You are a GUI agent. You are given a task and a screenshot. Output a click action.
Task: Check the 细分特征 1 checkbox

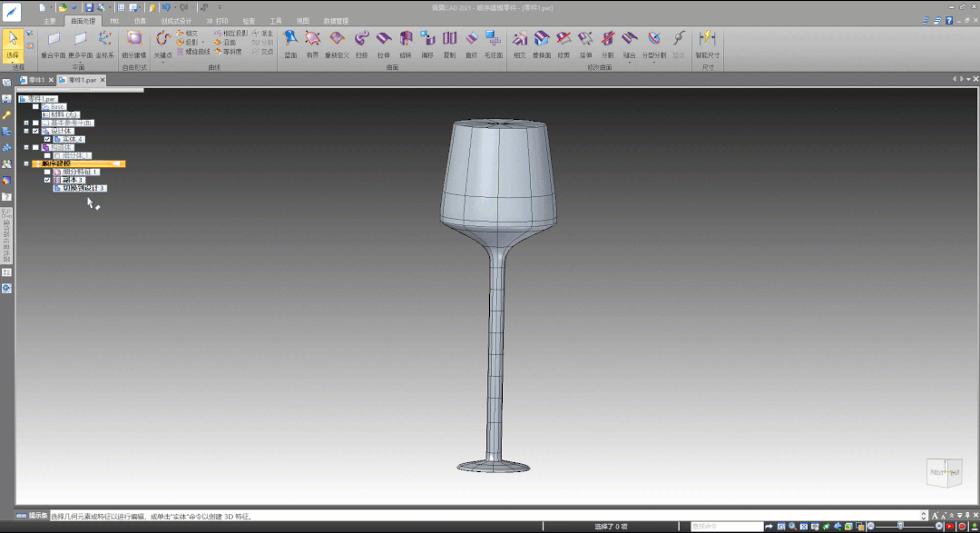(x=47, y=172)
